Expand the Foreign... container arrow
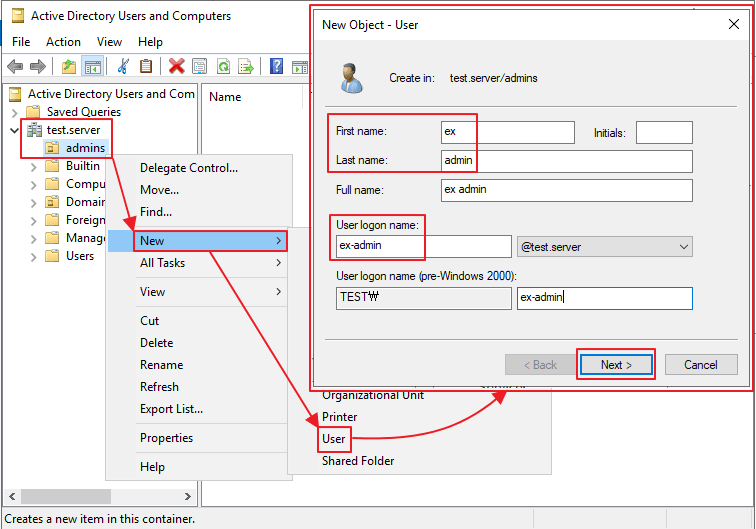This screenshot has width=756, height=529. (x=33, y=221)
